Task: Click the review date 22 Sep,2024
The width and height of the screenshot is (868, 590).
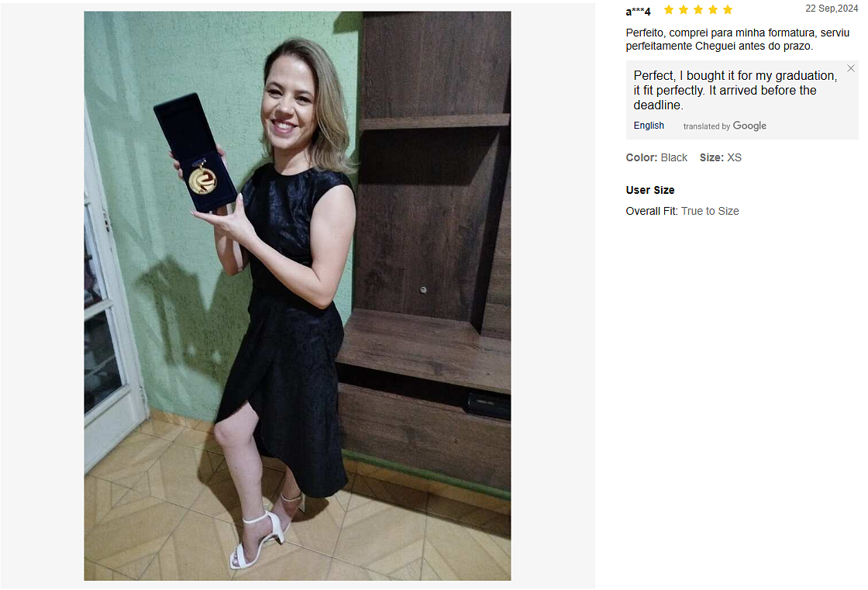Action: click(x=831, y=9)
